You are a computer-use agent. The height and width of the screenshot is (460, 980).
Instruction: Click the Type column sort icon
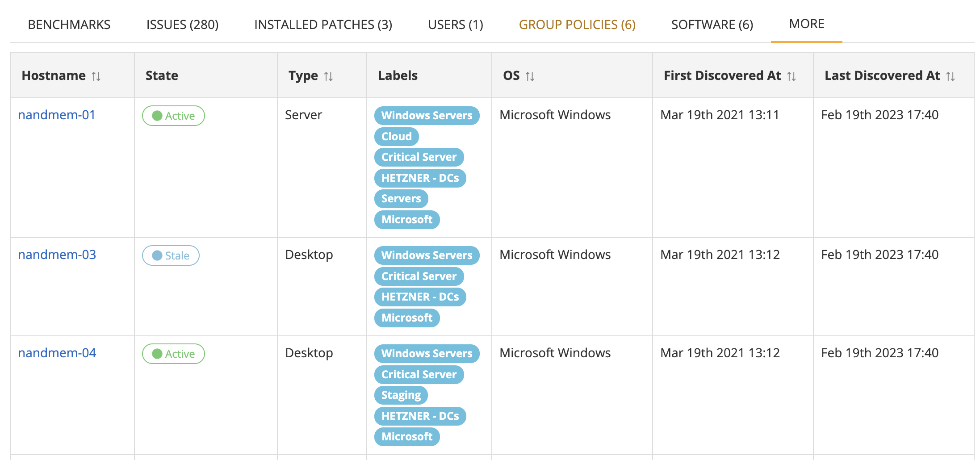tap(328, 76)
